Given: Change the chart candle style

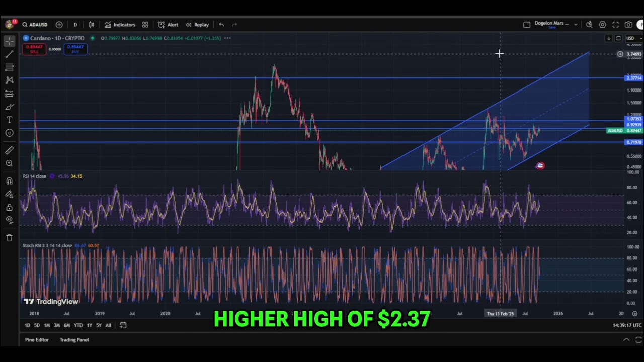Looking at the screenshot, I should point(92,25).
